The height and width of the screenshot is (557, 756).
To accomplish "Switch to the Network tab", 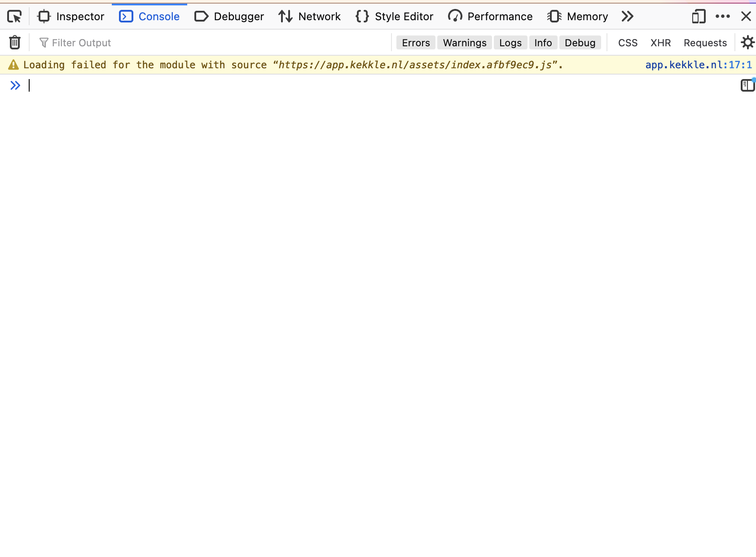I will tap(309, 16).
